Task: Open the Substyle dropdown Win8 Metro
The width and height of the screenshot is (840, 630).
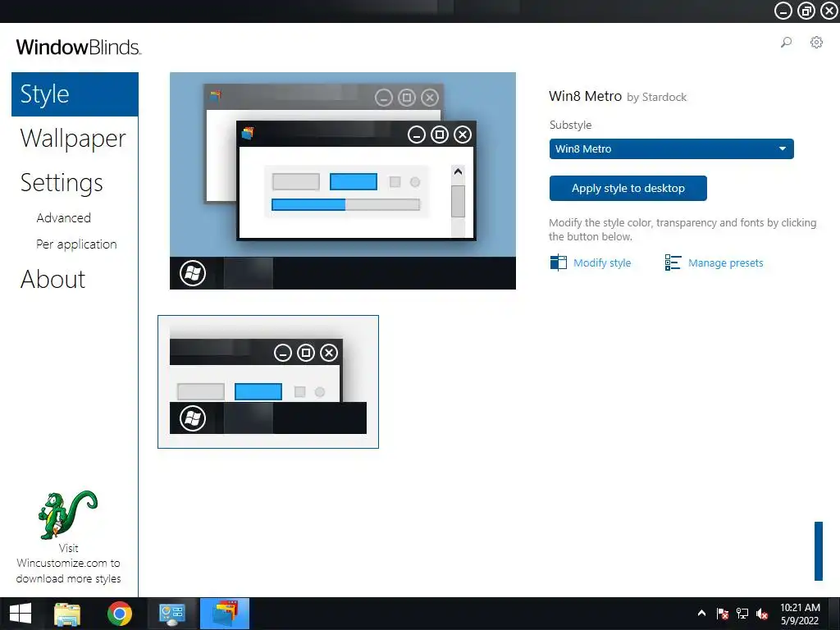Action: pos(671,149)
